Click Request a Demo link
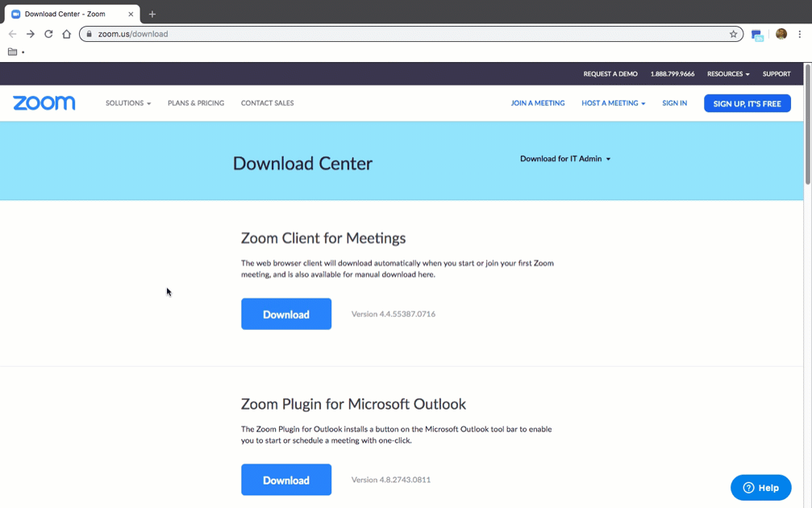 coord(610,74)
